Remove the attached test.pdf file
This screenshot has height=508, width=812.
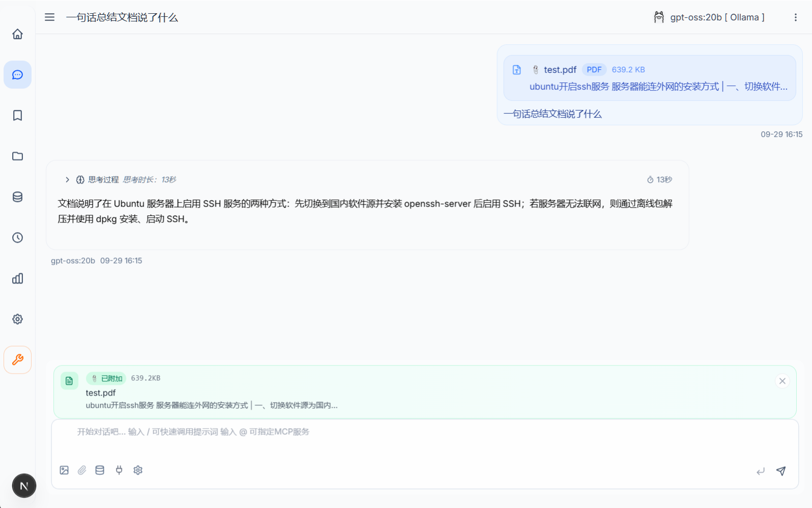782,381
